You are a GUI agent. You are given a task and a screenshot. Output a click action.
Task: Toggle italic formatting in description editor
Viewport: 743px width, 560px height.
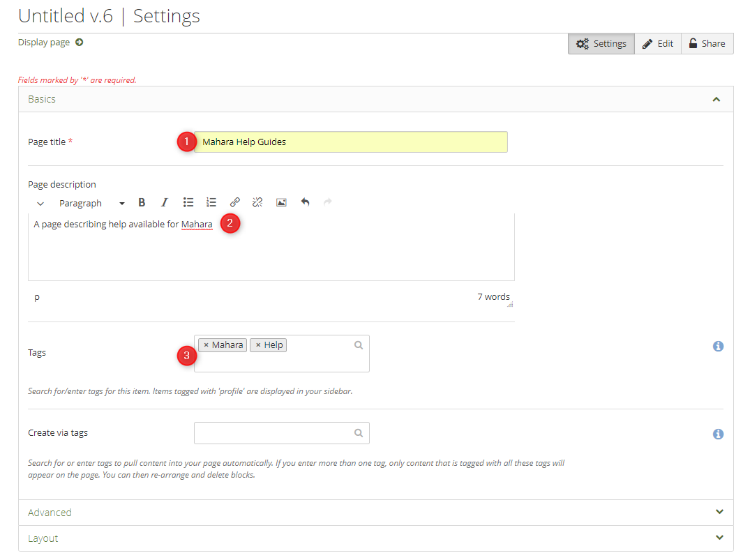pyautogui.click(x=165, y=203)
